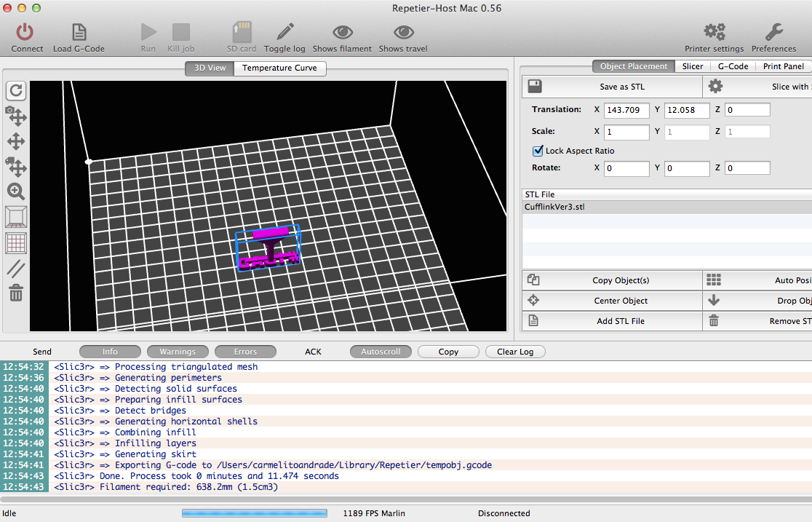This screenshot has height=522, width=812.
Task: Click the Idle status text
Action: (x=9, y=513)
